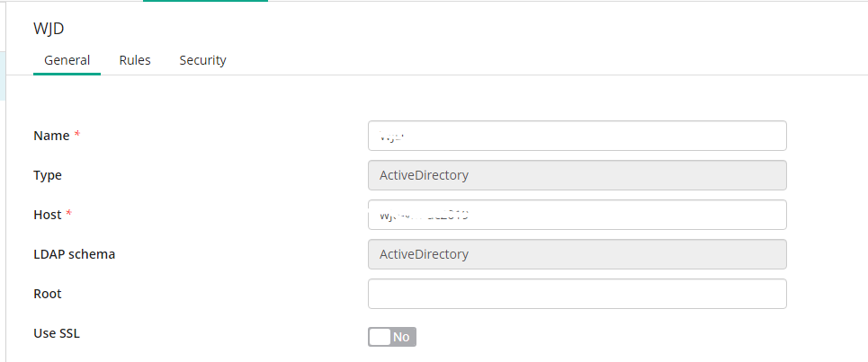This screenshot has width=868, height=362.
Task: Click the LDAP schema label
Action: (x=74, y=254)
